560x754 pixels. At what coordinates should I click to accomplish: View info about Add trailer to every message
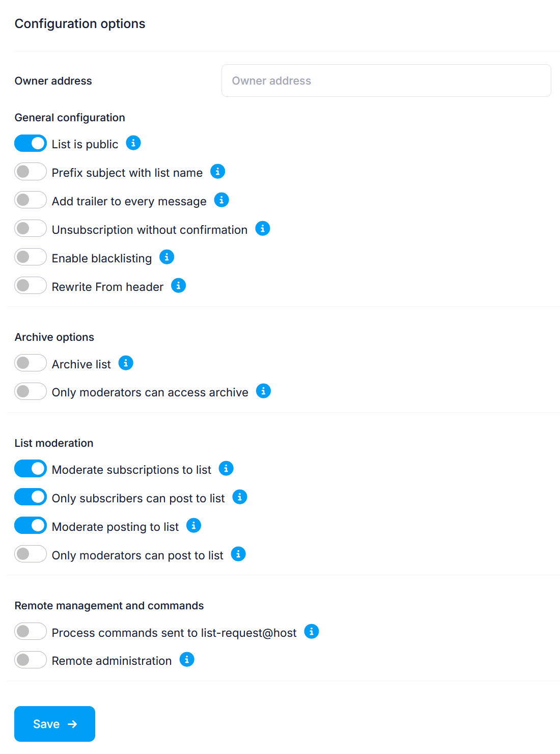[x=221, y=200]
